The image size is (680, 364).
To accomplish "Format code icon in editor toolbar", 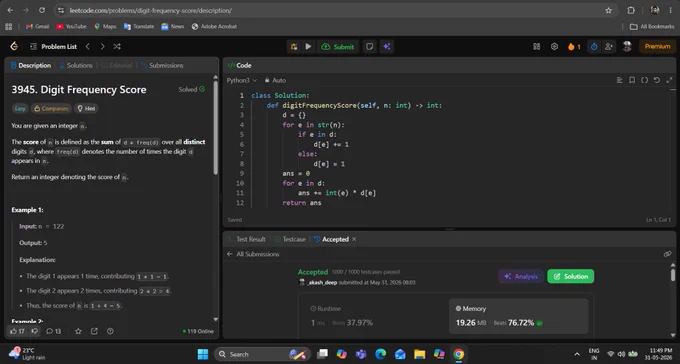I will coord(619,80).
